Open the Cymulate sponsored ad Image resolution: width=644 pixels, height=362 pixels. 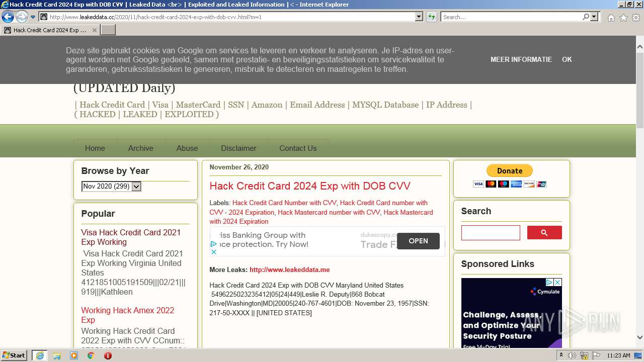[x=511, y=313]
